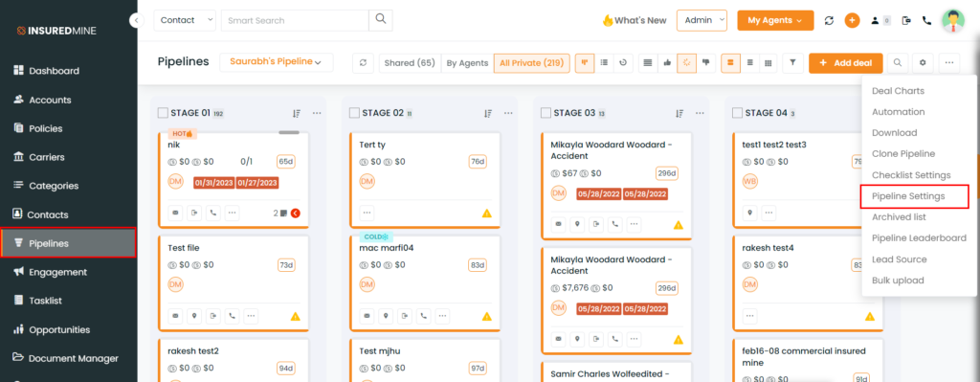
Task: Open the Contact search type dropdown
Action: (x=185, y=20)
